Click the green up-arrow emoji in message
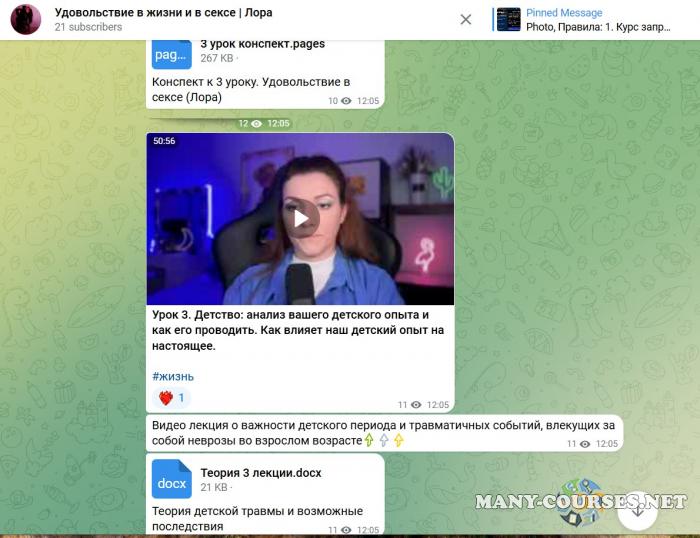 click(x=368, y=440)
